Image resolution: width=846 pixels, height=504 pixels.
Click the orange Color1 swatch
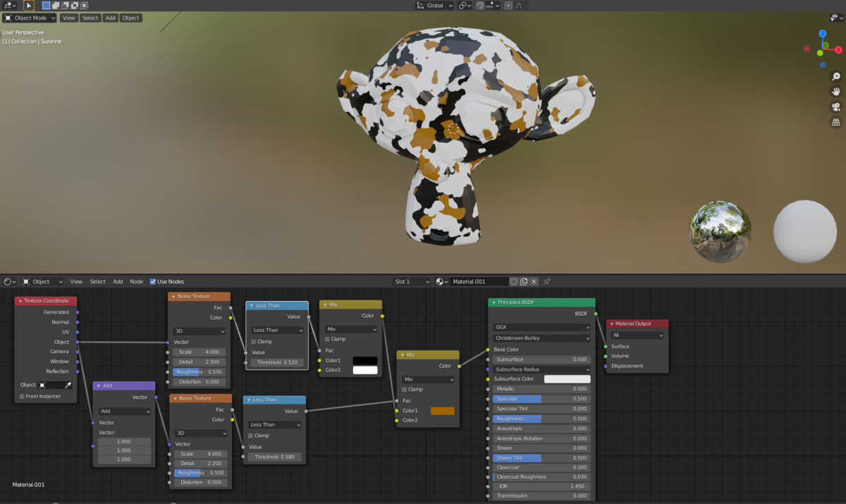coord(443,410)
